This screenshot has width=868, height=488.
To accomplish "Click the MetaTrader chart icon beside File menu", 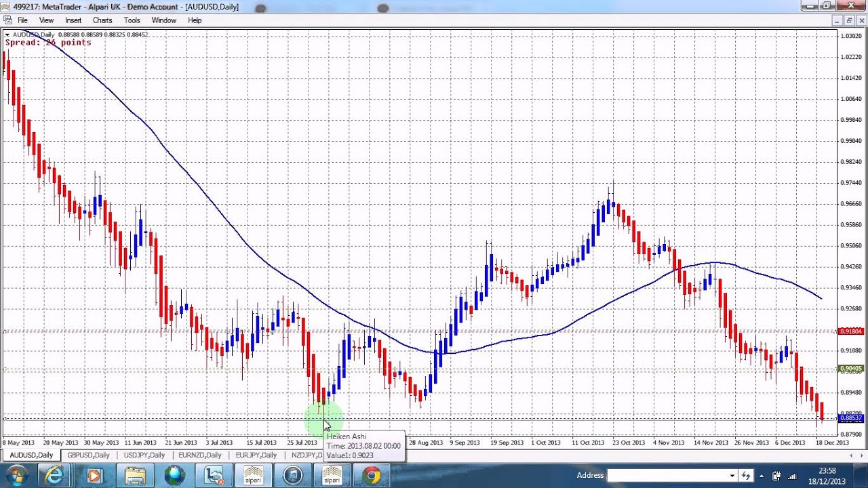I will coord(7,20).
